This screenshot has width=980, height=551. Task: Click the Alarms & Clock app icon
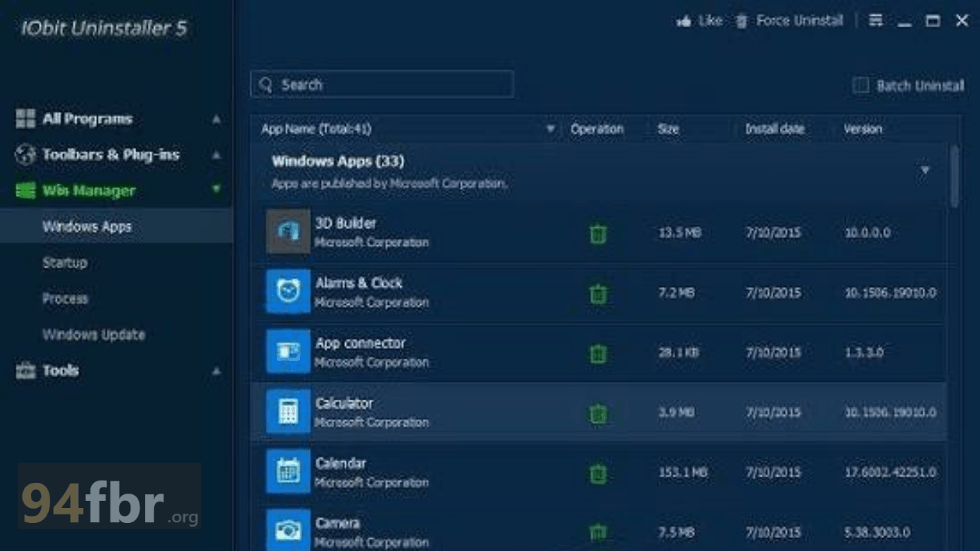pos(288,291)
